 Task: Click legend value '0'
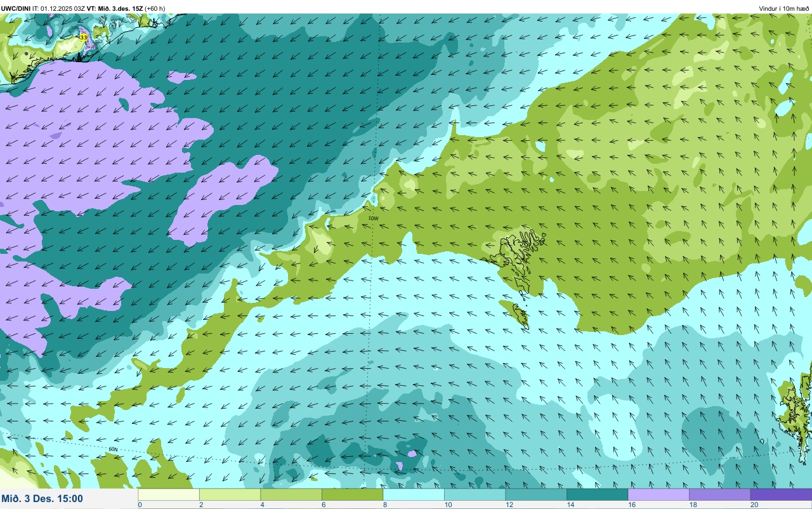140,505
